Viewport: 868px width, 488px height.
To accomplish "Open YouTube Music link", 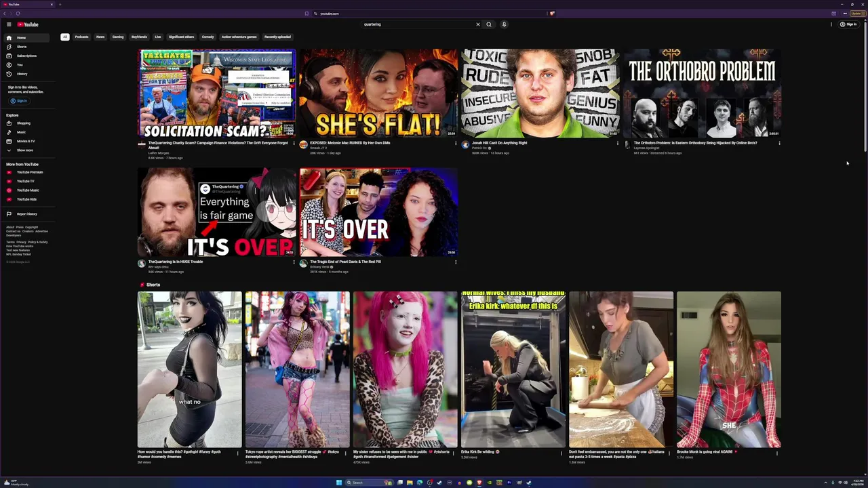I will coord(26,190).
